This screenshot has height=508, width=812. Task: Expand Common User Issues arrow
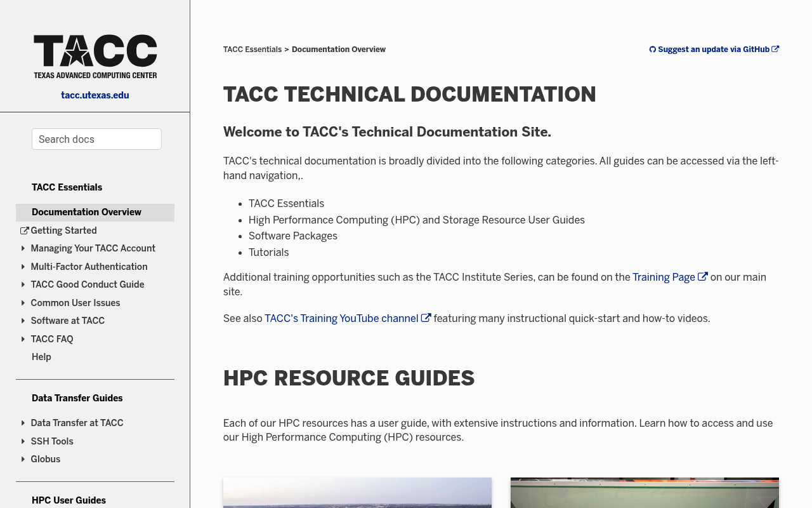[23, 303]
